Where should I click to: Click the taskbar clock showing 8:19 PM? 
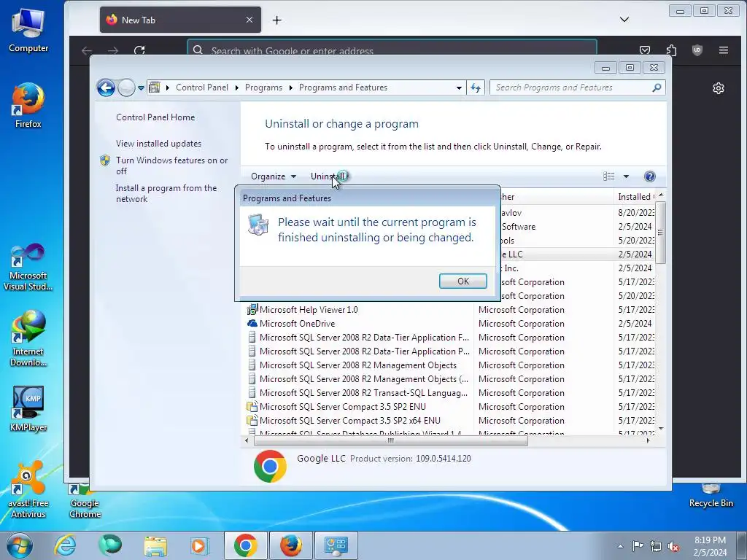710,546
